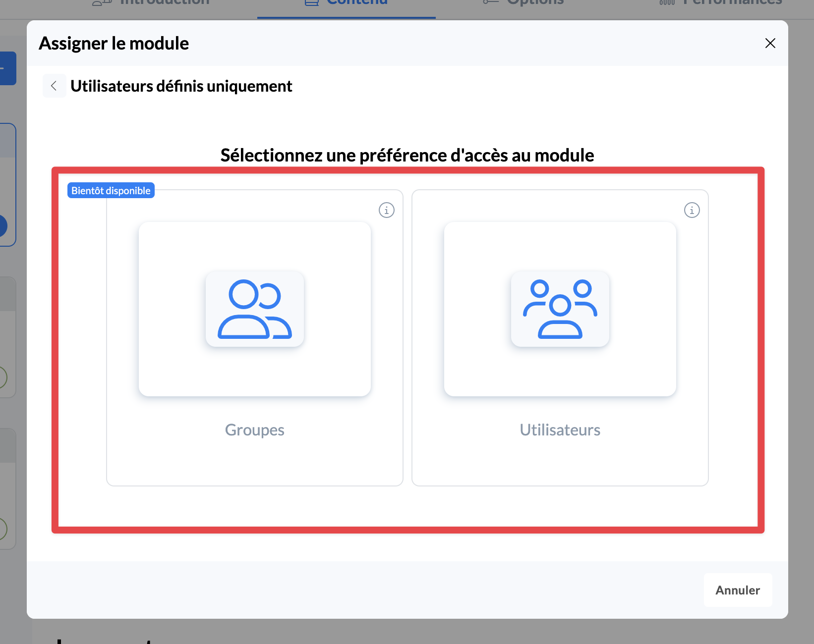
Task: Open the Performances tab
Action: pyautogui.click(x=732, y=2)
